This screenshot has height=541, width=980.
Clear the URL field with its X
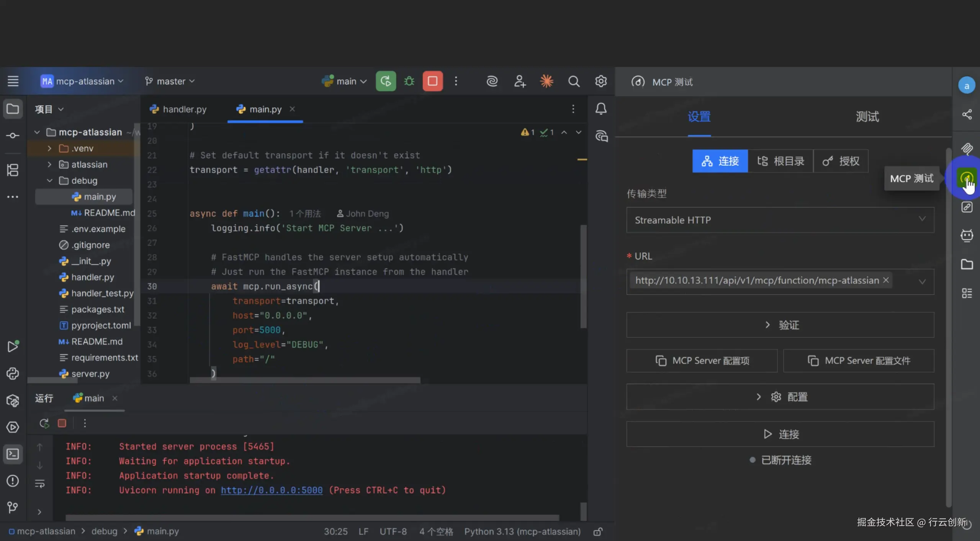[x=886, y=280]
